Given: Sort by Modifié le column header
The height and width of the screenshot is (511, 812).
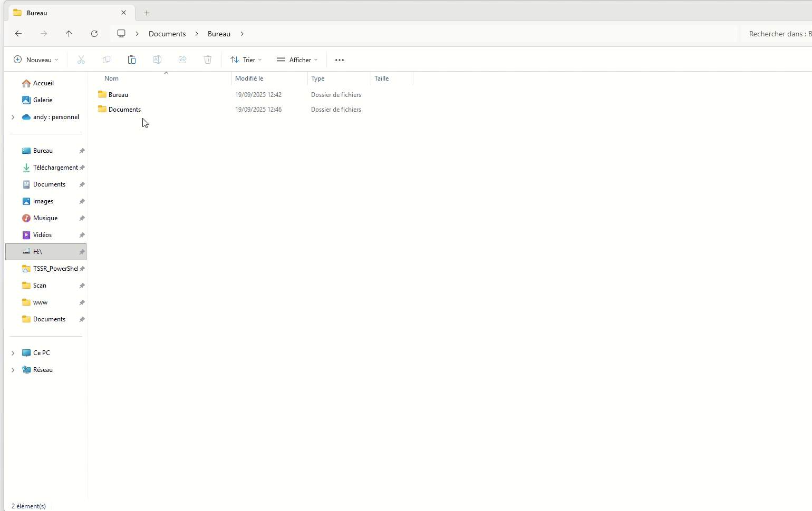Looking at the screenshot, I should 249,78.
